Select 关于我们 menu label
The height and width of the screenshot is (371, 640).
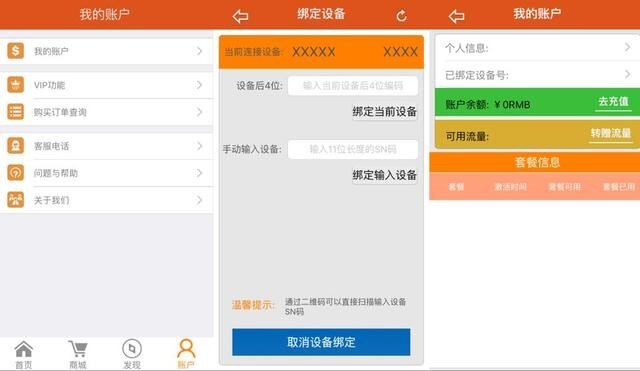tap(51, 200)
